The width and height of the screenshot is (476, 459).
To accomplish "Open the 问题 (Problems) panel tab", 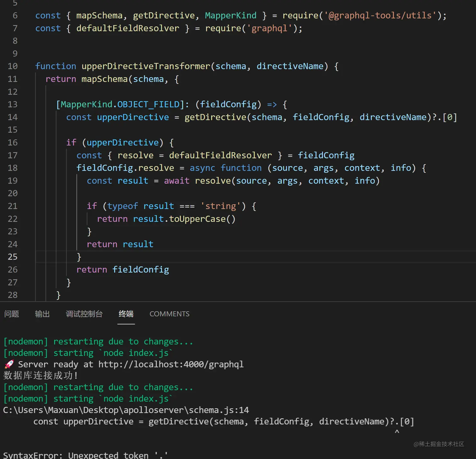I will [12, 314].
